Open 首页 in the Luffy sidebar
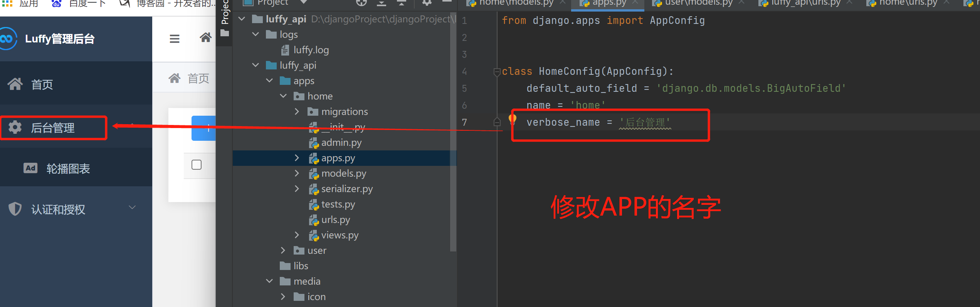 point(76,84)
